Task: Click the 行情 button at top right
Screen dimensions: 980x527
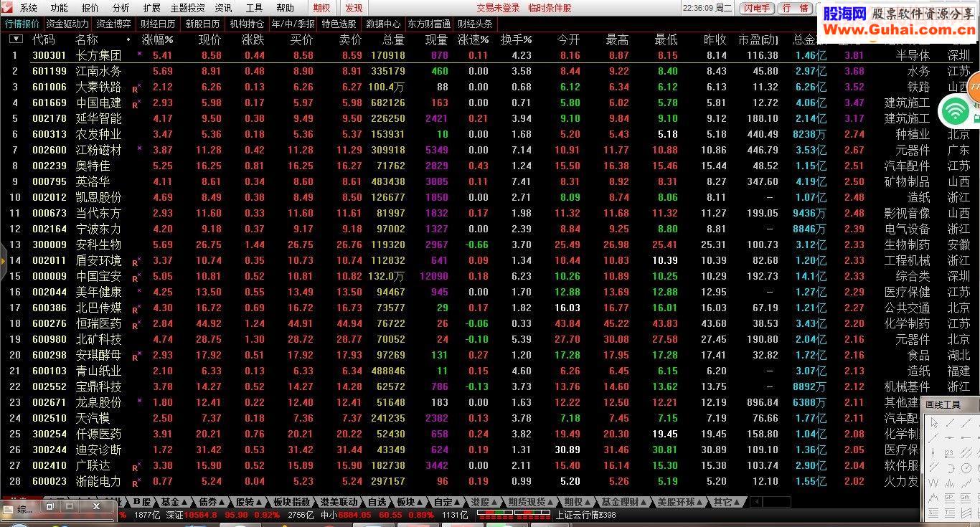Action: click(x=795, y=8)
